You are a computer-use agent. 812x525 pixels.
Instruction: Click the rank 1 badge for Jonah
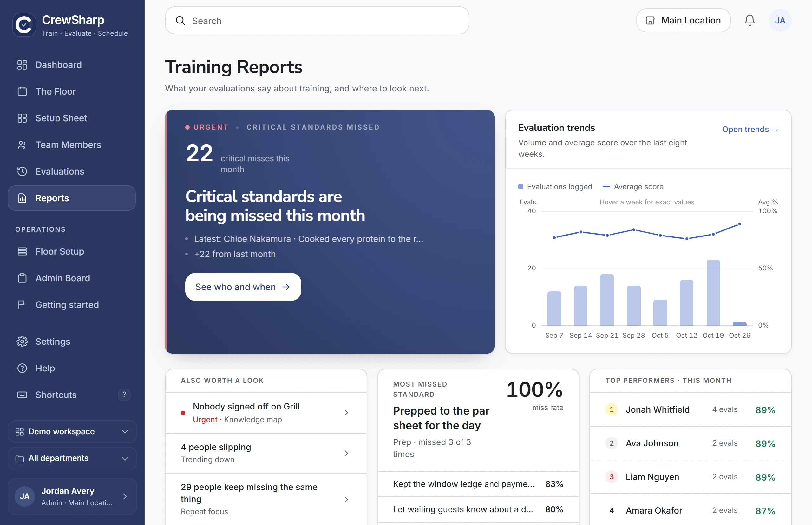(x=612, y=409)
